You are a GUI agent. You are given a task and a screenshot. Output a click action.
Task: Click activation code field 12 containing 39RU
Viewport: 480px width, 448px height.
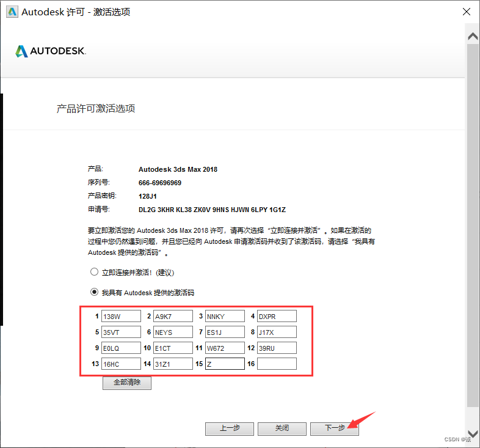(x=277, y=348)
